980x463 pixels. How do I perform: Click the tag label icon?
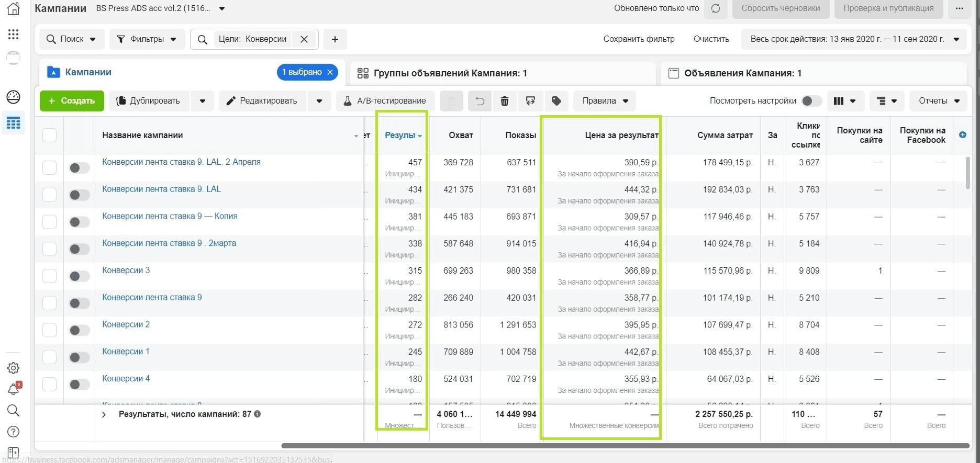[x=556, y=101]
